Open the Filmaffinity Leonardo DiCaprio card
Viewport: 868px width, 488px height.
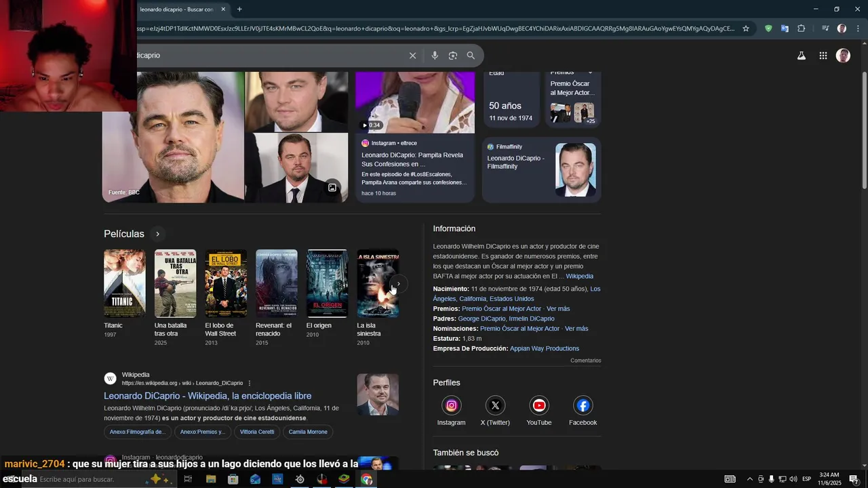(541, 169)
